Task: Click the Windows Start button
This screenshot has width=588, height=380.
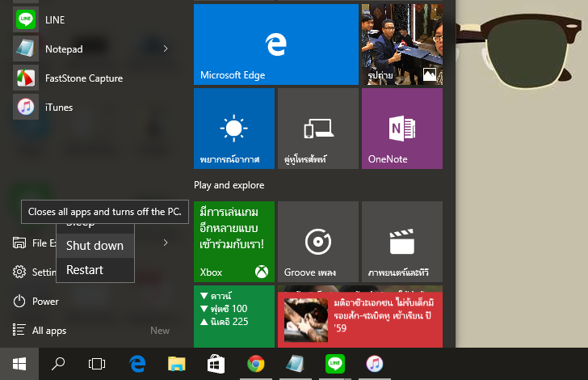Action: [19, 364]
